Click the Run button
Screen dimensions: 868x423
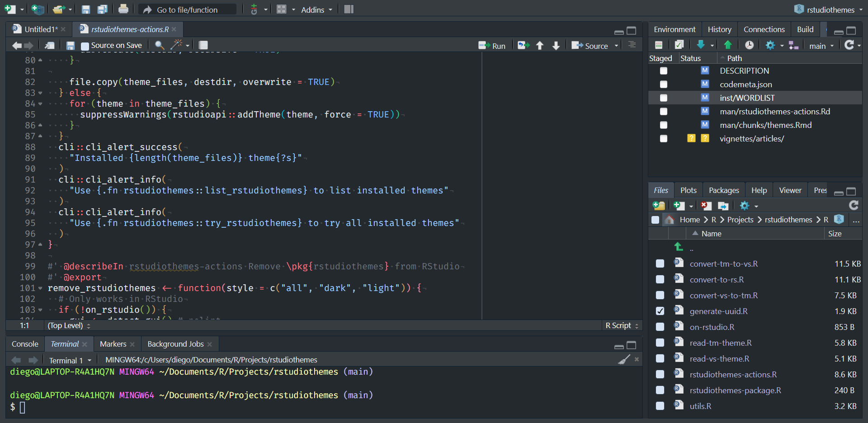pos(493,46)
